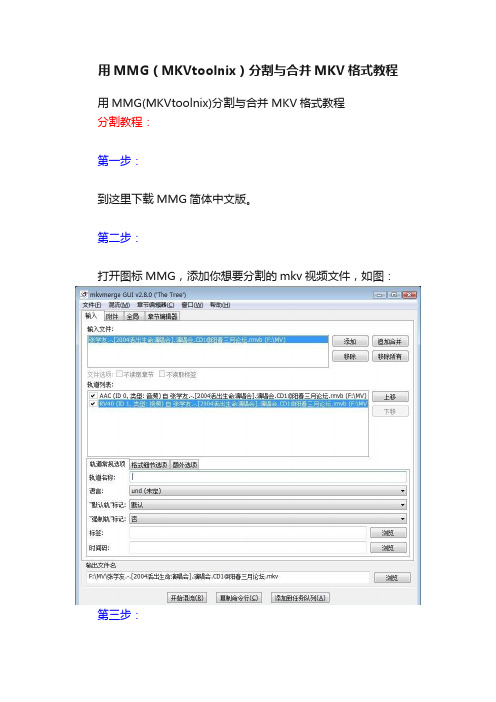Toggle the 不读取标签 checkbox
This screenshot has height=702, width=496.
[162, 374]
